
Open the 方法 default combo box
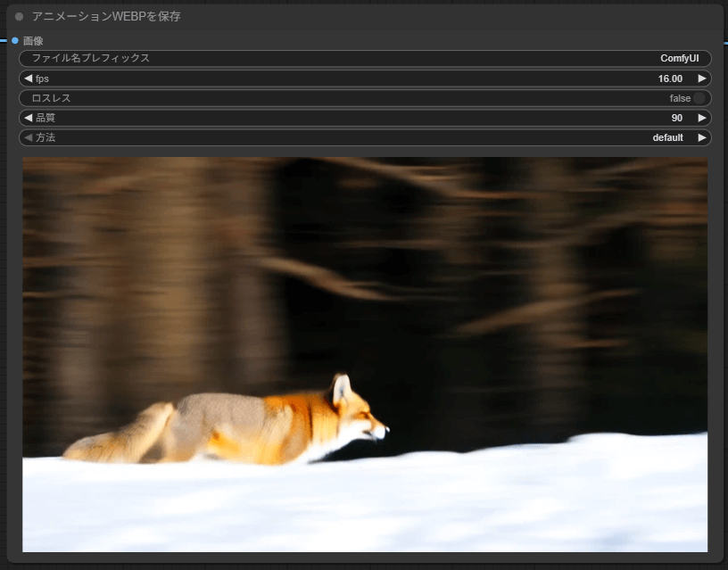click(x=365, y=137)
